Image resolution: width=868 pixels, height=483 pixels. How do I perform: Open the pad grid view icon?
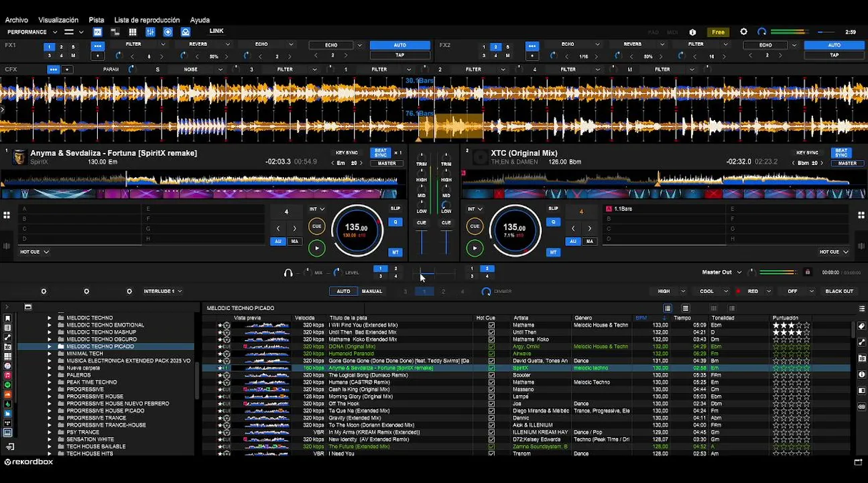point(133,32)
